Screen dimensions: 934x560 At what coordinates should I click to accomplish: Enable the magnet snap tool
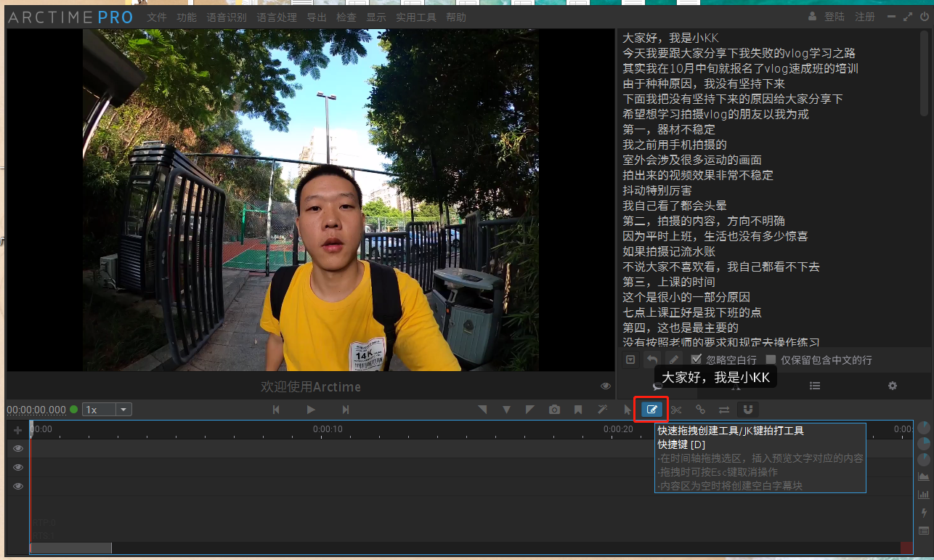click(x=747, y=409)
